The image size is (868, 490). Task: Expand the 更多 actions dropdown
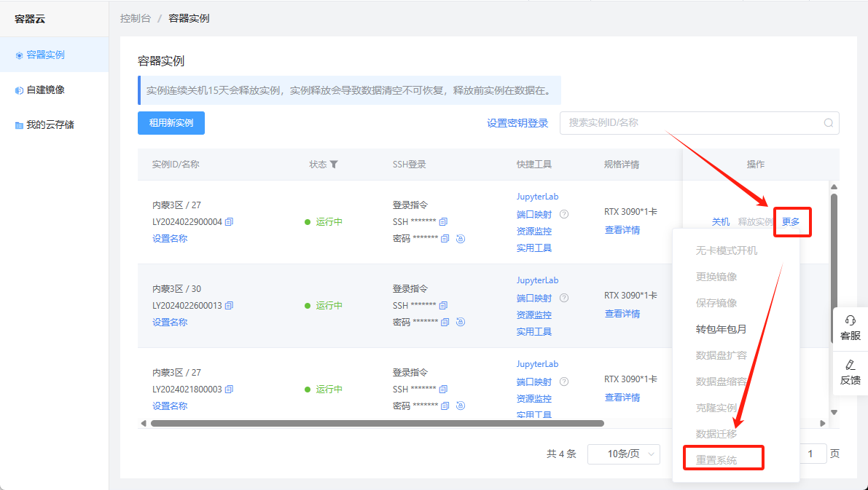tap(791, 222)
